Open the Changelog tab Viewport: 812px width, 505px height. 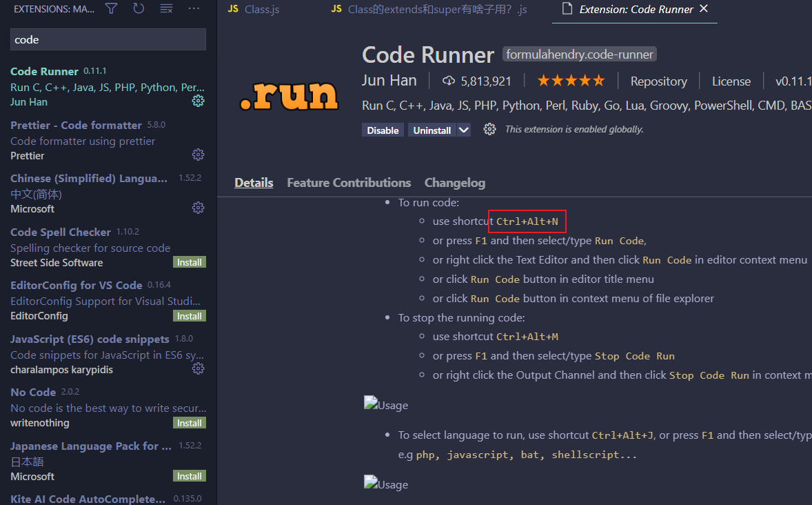click(455, 183)
